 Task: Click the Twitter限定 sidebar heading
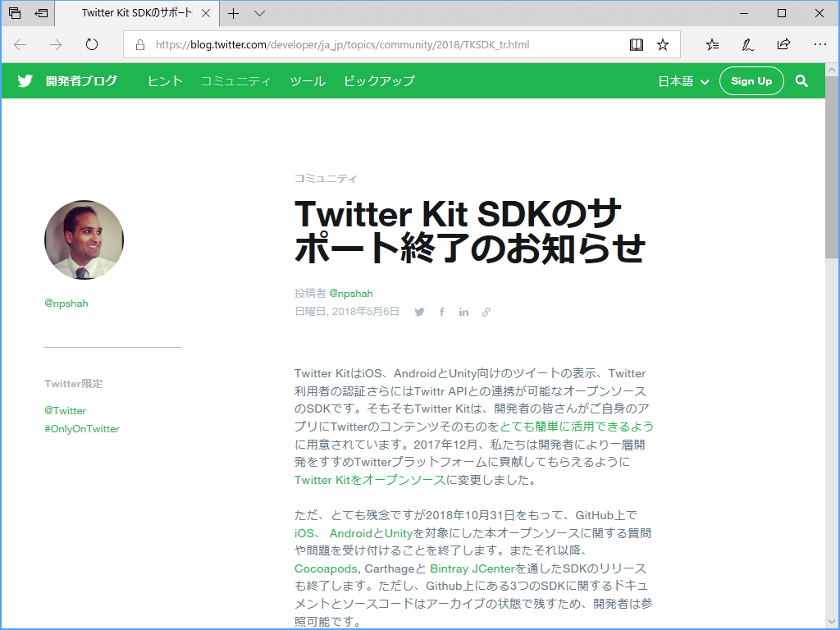73,384
